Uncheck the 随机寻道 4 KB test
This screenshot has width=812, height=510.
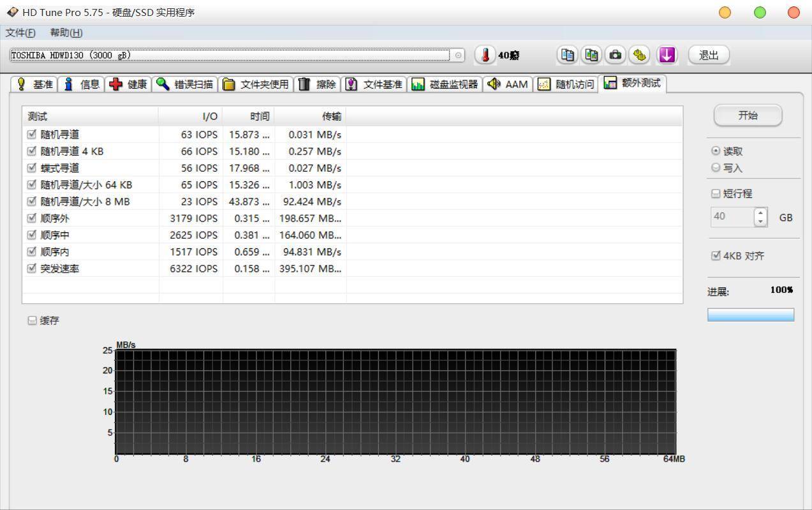coord(32,151)
